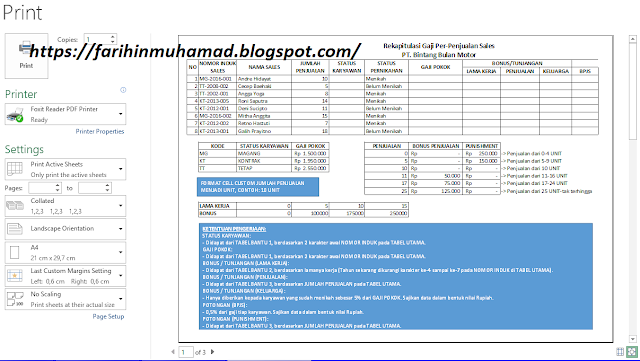
Task: Click 'PT. Bintang Bulan Motor' title text
Action: coord(439,55)
